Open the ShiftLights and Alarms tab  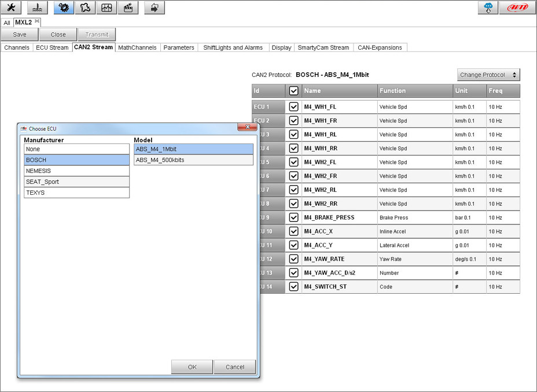point(233,47)
